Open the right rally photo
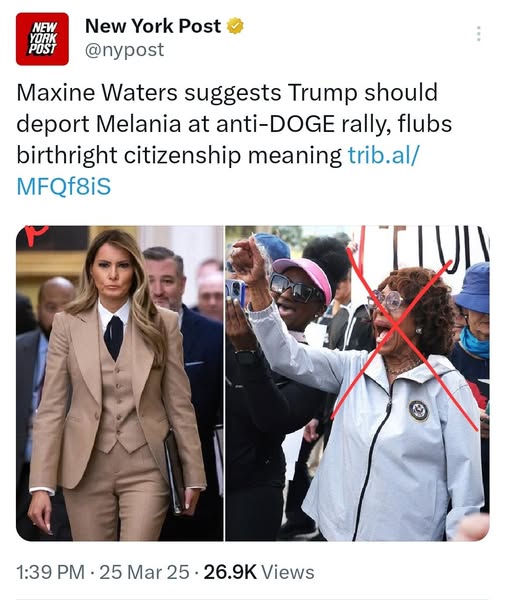505x600 pixels. click(357, 383)
